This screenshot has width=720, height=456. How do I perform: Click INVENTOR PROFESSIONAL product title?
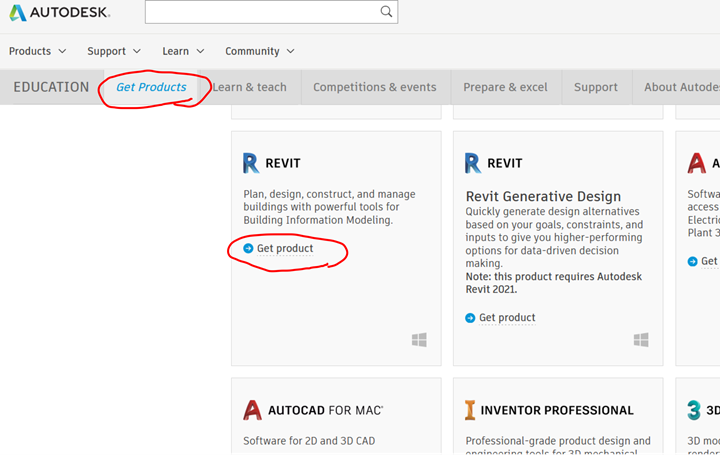pyautogui.click(x=557, y=410)
